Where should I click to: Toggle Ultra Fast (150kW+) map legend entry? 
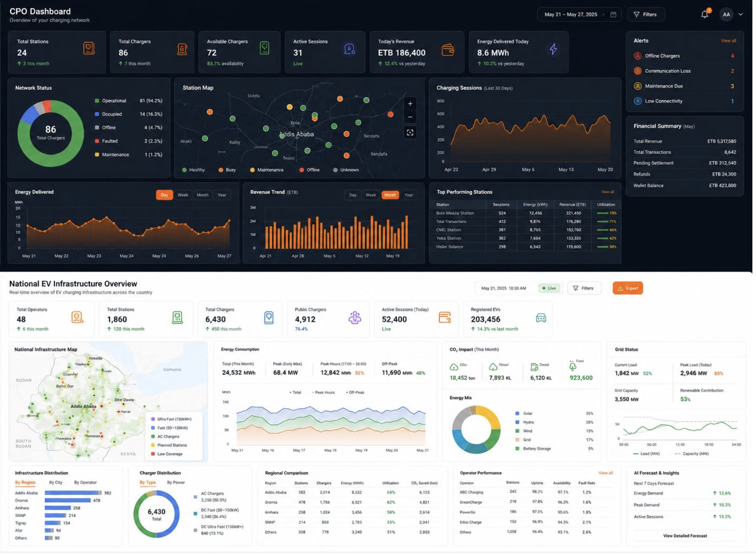171,419
